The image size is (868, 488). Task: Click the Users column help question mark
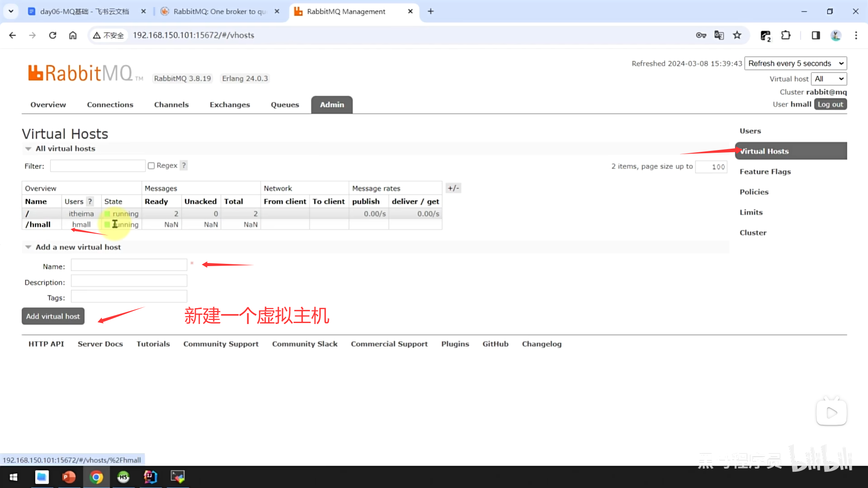click(90, 202)
